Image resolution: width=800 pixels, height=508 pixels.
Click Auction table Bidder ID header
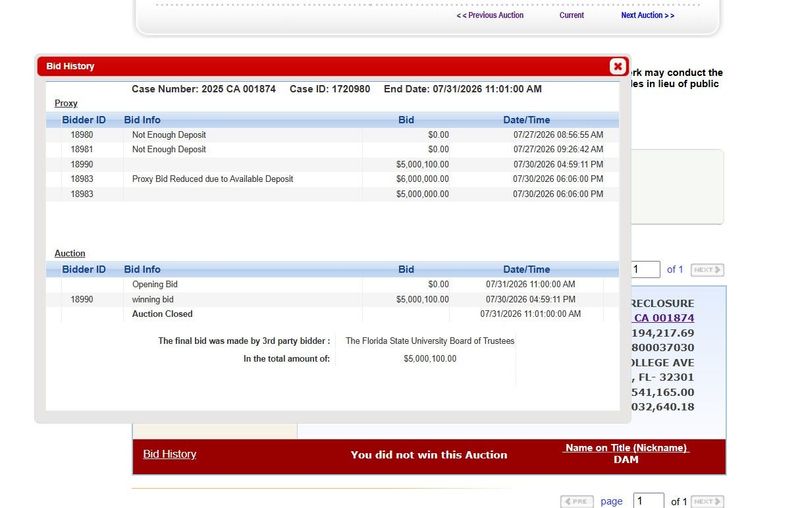[84, 269]
